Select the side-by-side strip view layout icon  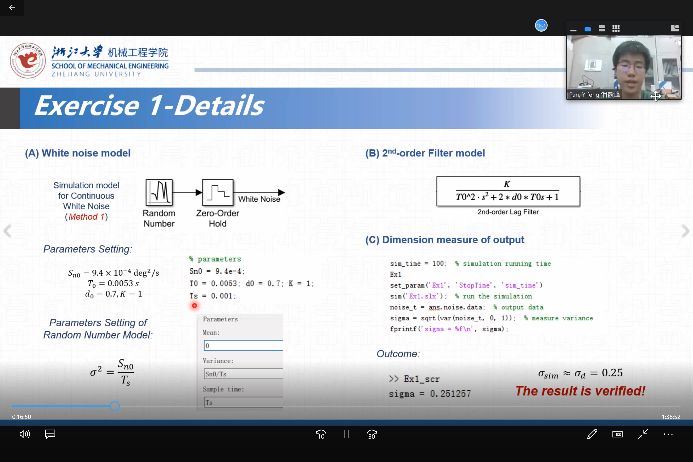[601, 29]
